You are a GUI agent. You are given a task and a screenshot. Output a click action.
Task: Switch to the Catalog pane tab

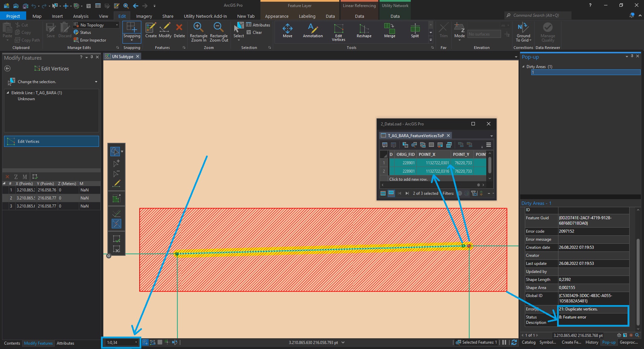[x=529, y=342]
